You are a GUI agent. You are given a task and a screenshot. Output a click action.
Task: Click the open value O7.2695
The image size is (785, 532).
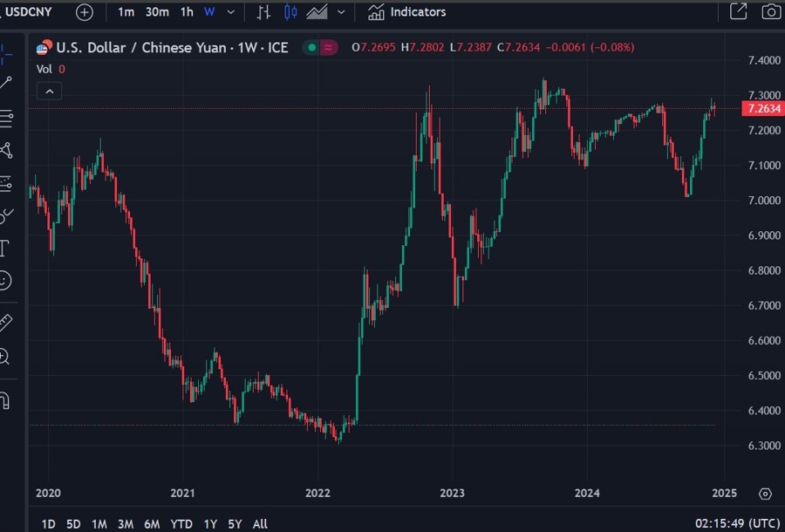coord(373,48)
